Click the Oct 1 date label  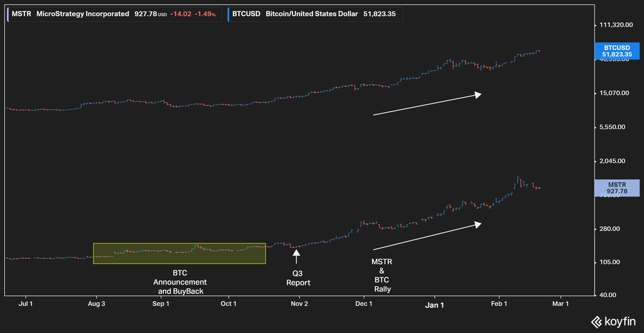coord(229,304)
